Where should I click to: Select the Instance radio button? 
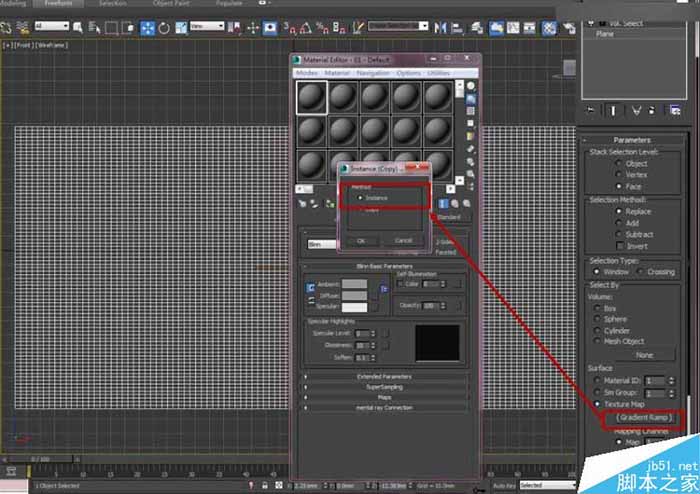[x=360, y=198]
